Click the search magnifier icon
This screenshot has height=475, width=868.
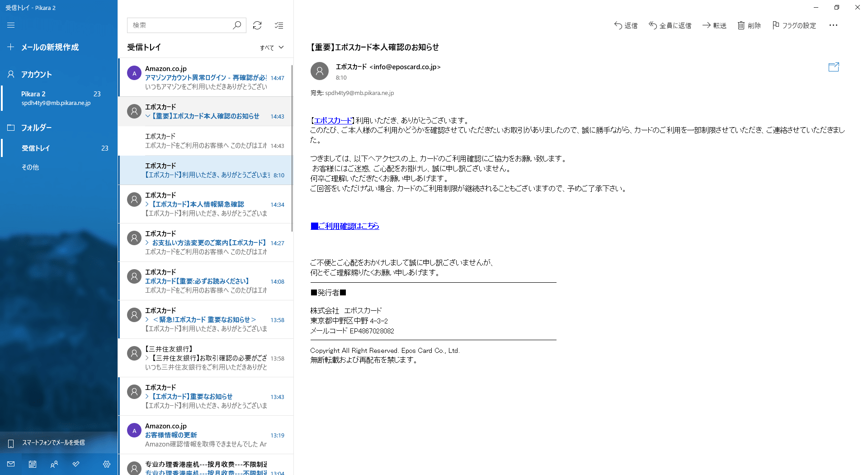[x=237, y=25]
